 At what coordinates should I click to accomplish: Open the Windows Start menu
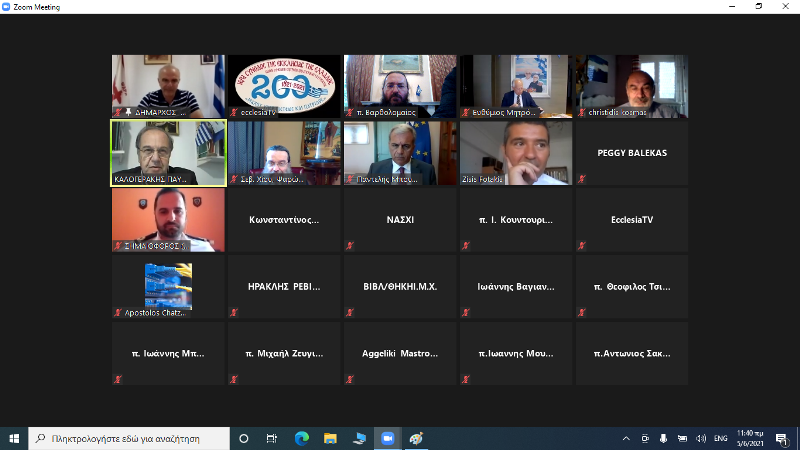tap(14, 438)
